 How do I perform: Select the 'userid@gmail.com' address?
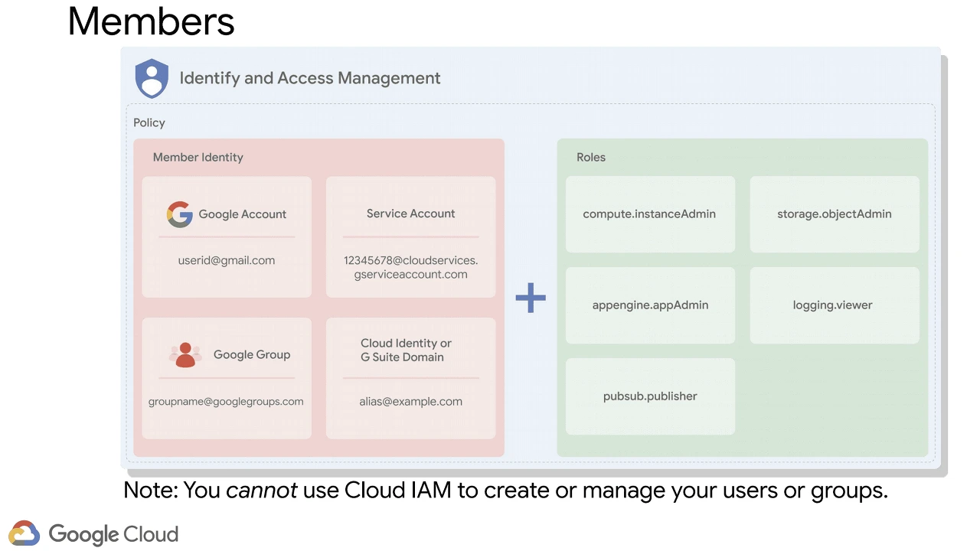[227, 260]
